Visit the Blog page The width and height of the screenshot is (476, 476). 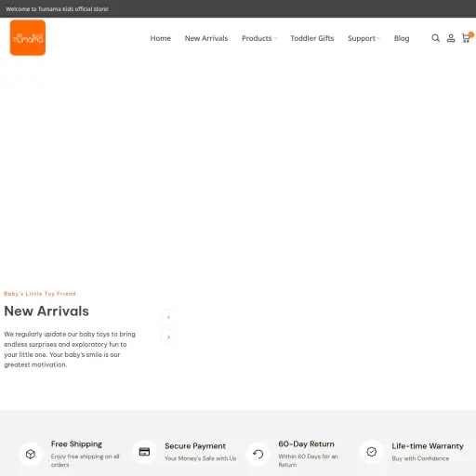[402, 38]
